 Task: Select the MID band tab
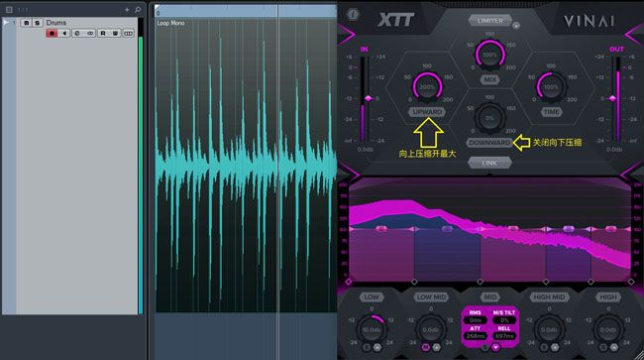point(489,297)
